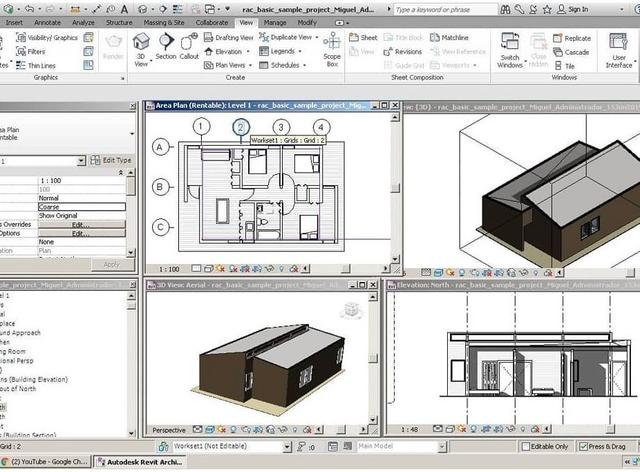Screen dimensions: 640x472
Task: Click Autodesk Revit taskbar button
Action: click(140, 462)
